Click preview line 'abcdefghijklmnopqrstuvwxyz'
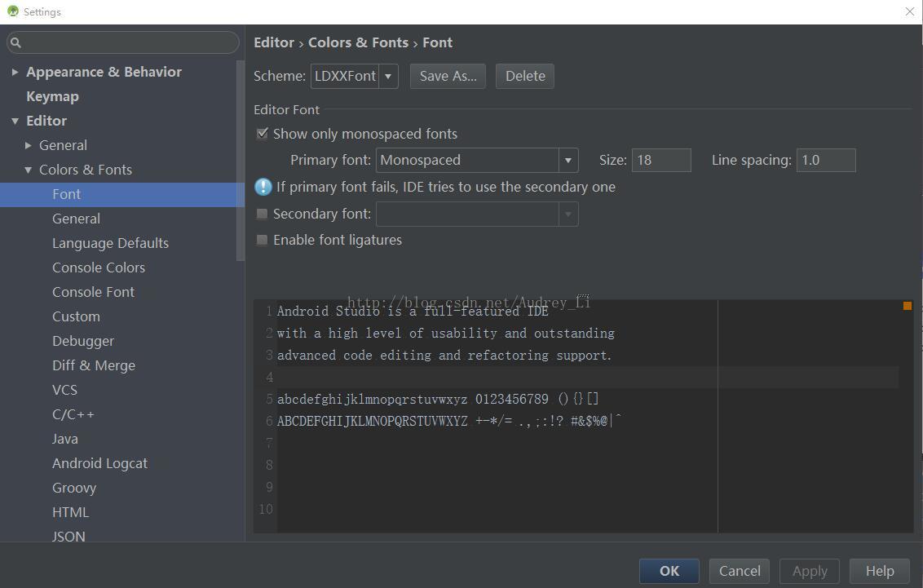 pyautogui.click(x=372, y=399)
